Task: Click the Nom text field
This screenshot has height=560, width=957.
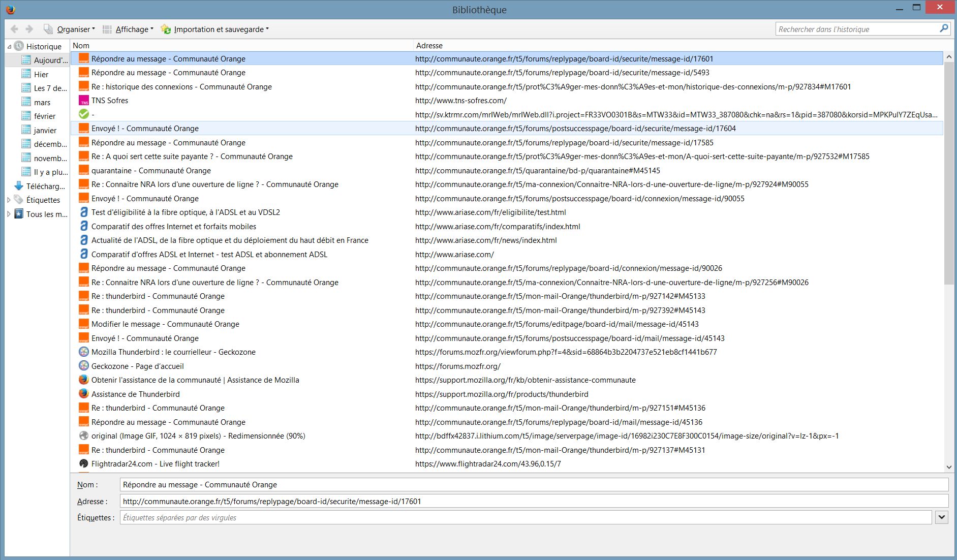Action: pyautogui.click(x=534, y=485)
